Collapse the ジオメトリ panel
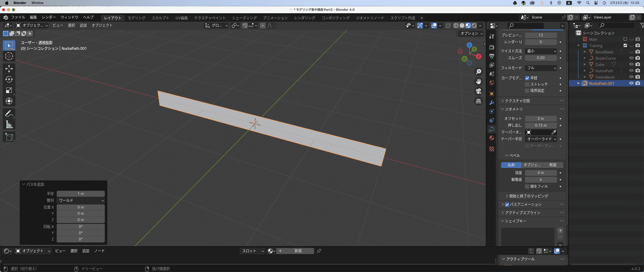Screen dimensions: 644x272 (x=532, y=109)
